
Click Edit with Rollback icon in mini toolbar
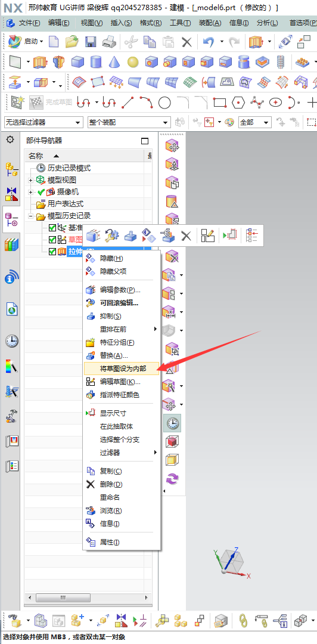111,236
